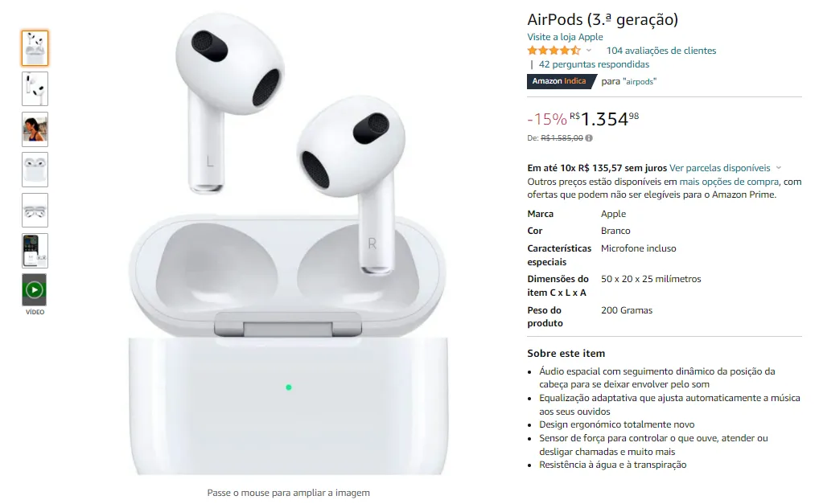Select the thumbnail of AirPods side by side
The height and width of the screenshot is (504, 819).
pyautogui.click(x=35, y=211)
